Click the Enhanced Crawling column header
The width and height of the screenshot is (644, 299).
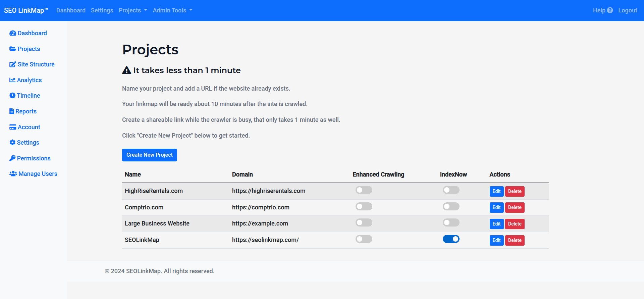pyautogui.click(x=378, y=175)
